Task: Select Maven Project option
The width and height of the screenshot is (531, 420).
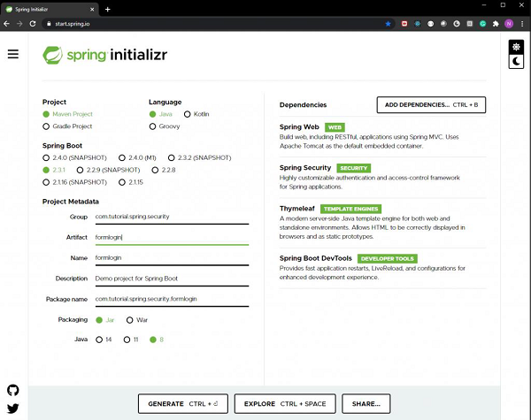Action: tap(68, 114)
